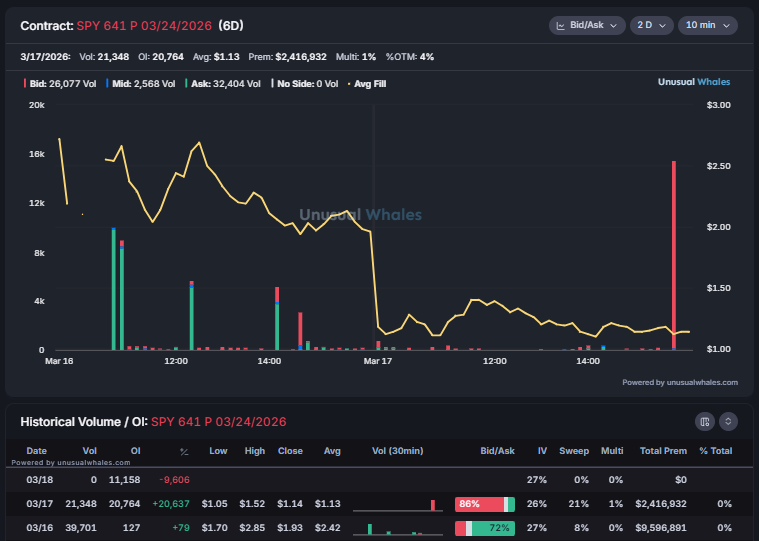Toggle the Bid volume legend entry
Image resolution: width=759 pixels, height=541 pixels.
point(60,84)
